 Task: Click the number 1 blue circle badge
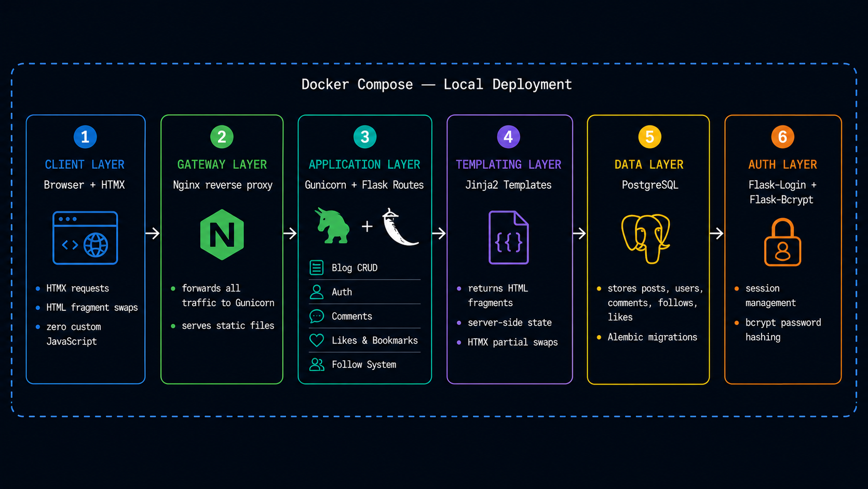pyautogui.click(x=85, y=137)
